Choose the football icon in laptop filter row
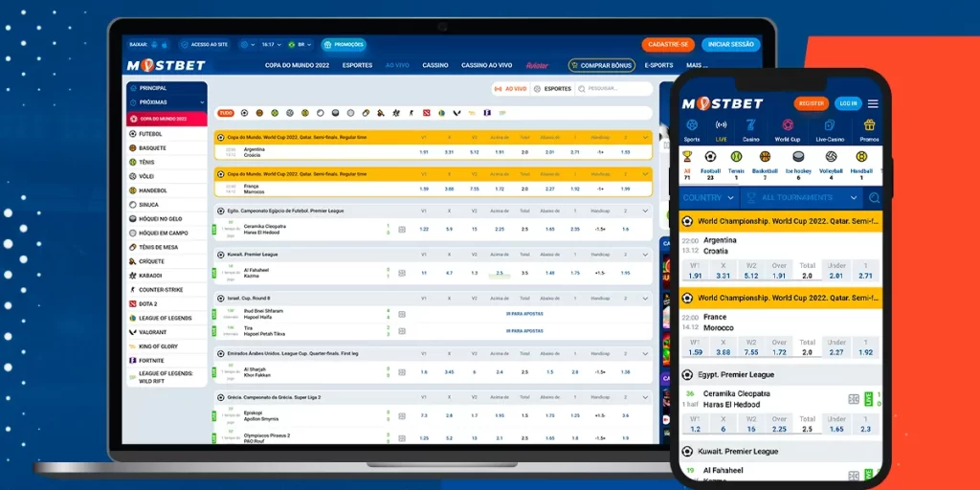The height and width of the screenshot is (490, 980). point(244,113)
